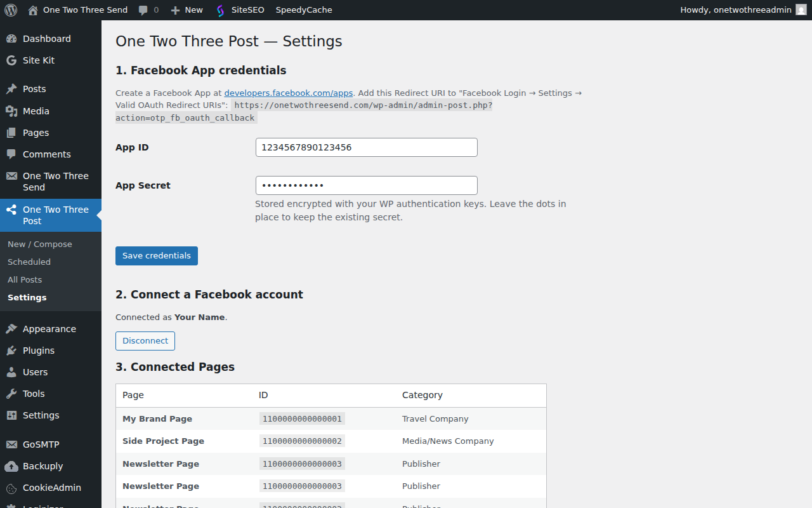This screenshot has height=508, width=812.
Task: Click the Travel Company category cell
Action: (435, 419)
